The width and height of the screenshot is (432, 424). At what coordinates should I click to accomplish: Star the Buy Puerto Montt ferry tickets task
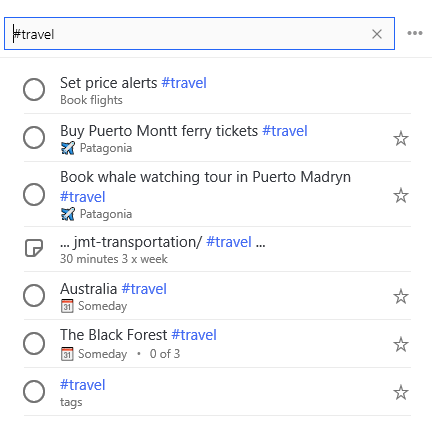[401, 138]
